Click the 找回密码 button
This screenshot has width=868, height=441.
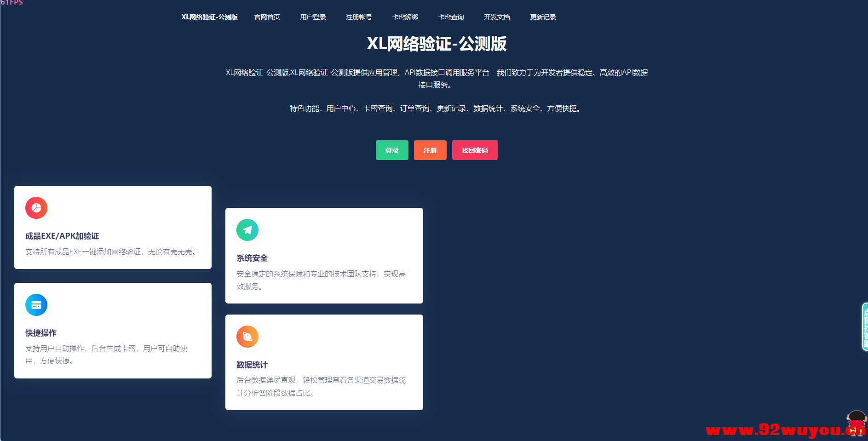pyautogui.click(x=475, y=150)
